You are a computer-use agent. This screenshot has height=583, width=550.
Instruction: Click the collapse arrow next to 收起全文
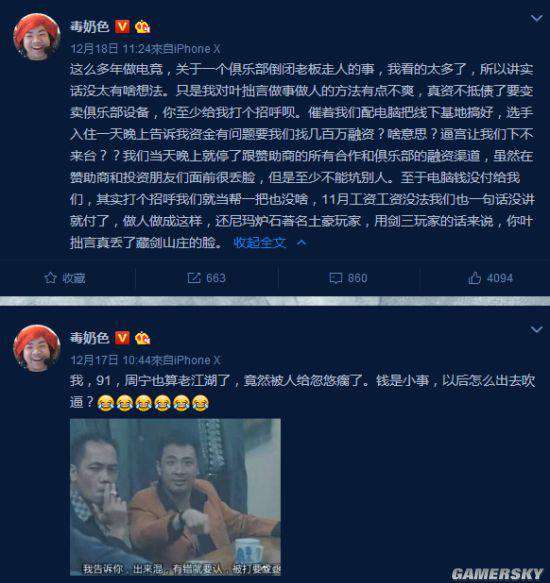[302, 243]
